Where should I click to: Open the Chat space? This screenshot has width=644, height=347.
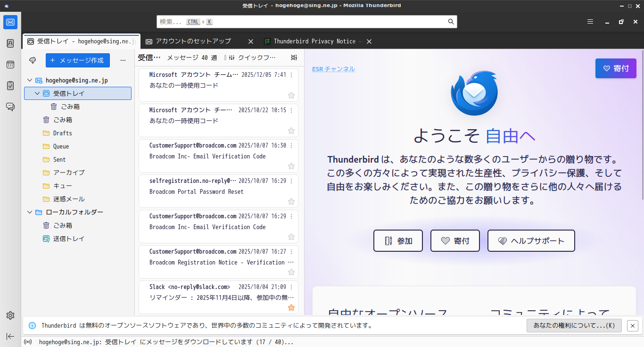click(10, 107)
